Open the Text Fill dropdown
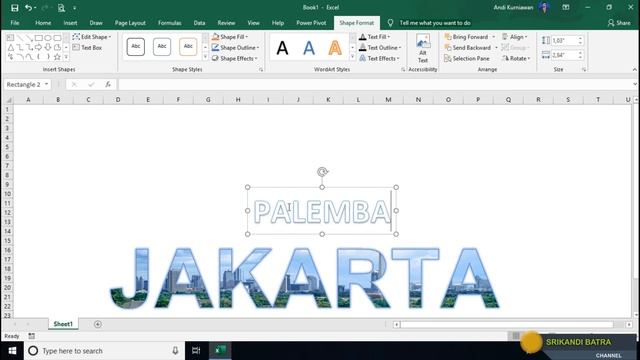This screenshot has height=360, width=640. [375, 37]
